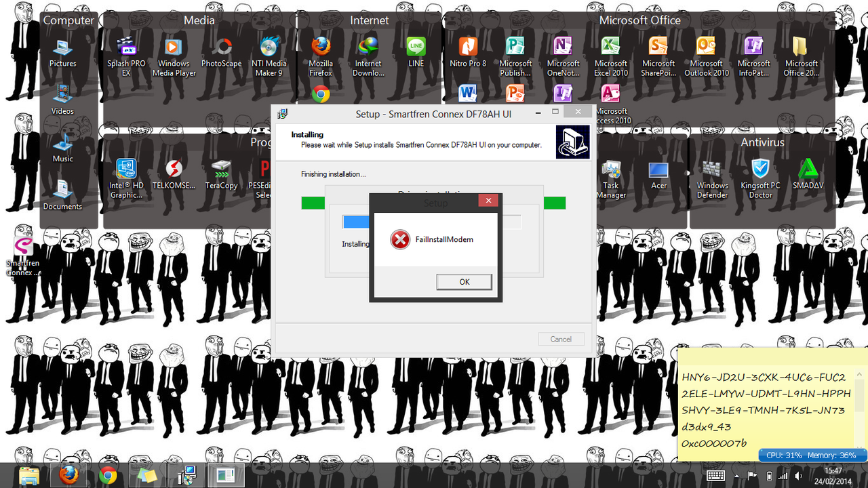Switch to the setup installer taskbar icon
Screen dimensions: 868x488
pyautogui.click(x=186, y=476)
